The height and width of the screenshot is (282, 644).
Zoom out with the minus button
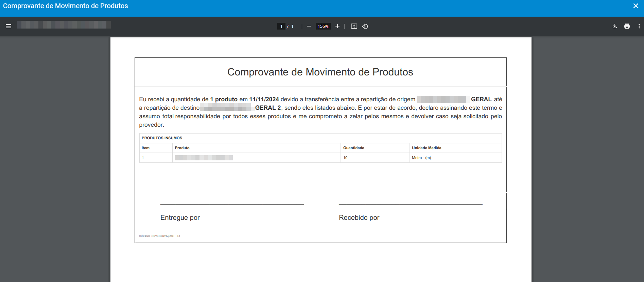(309, 26)
